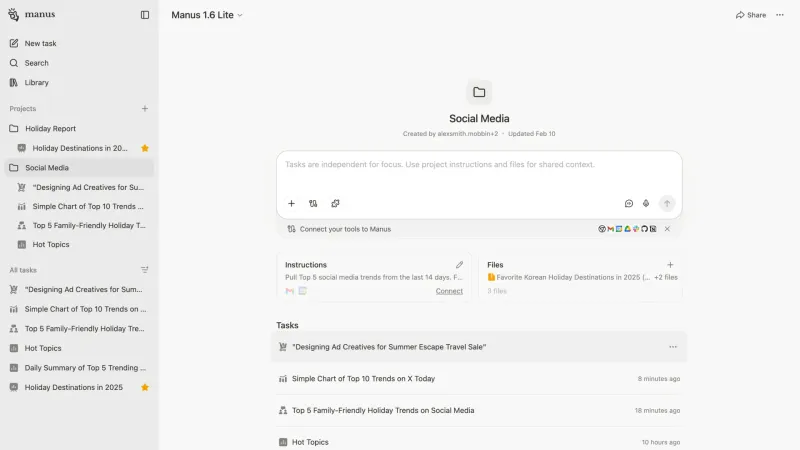The width and height of the screenshot is (800, 450).
Task: Collapse the sidebar panel toggle icon
Action: click(145, 15)
